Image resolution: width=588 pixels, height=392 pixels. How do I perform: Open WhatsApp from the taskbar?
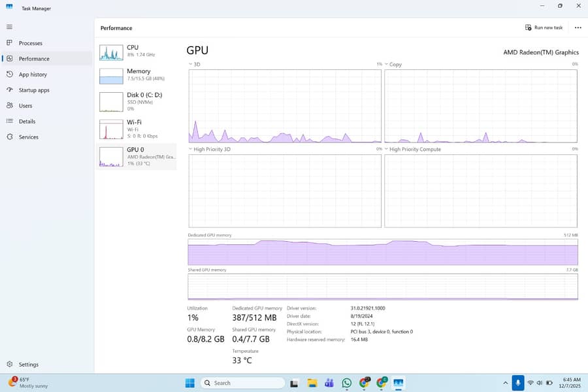coord(346,383)
